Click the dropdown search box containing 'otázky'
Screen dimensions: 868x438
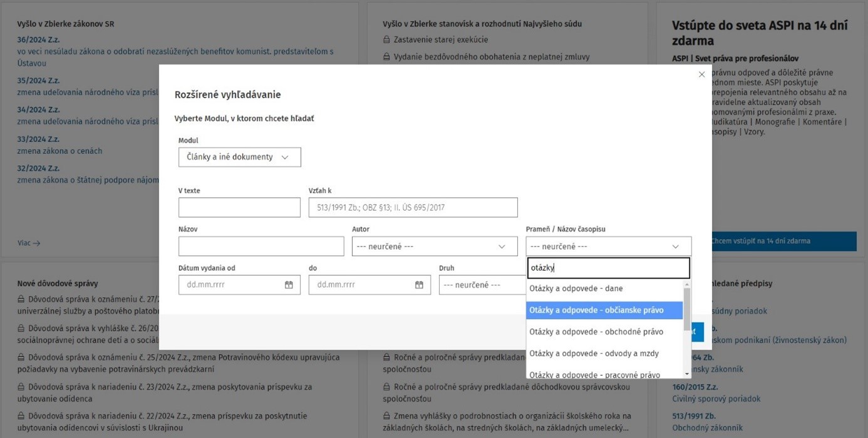[x=608, y=268]
